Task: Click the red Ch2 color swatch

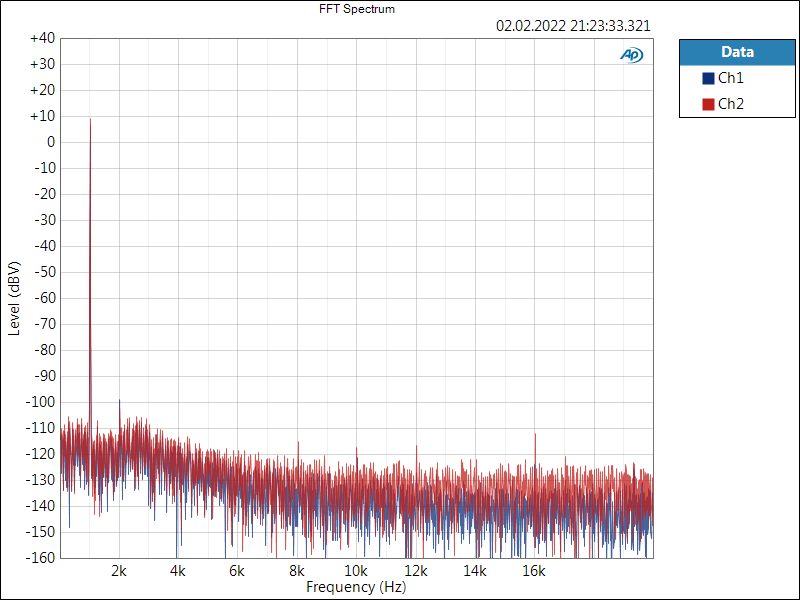Action: coord(708,104)
